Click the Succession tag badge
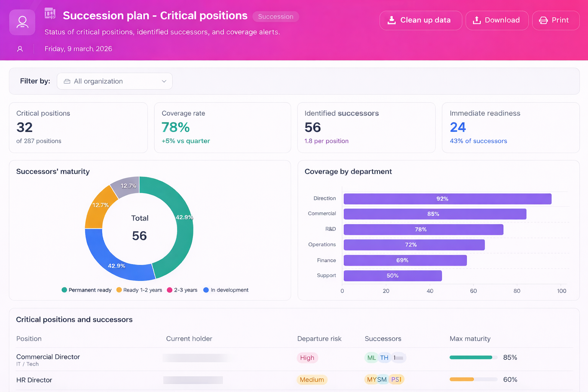Screen dimensions: 588x392 tap(275, 17)
